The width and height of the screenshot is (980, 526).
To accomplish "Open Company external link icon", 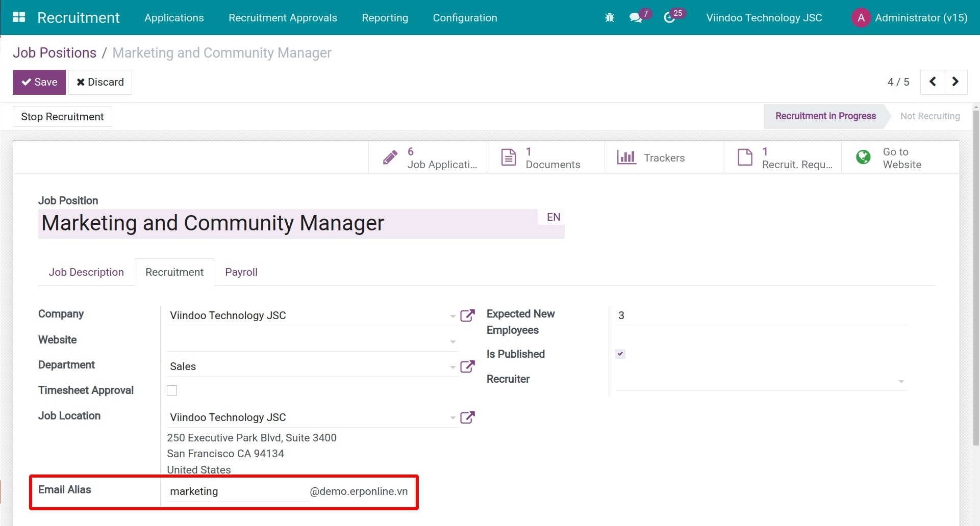I will (x=467, y=315).
